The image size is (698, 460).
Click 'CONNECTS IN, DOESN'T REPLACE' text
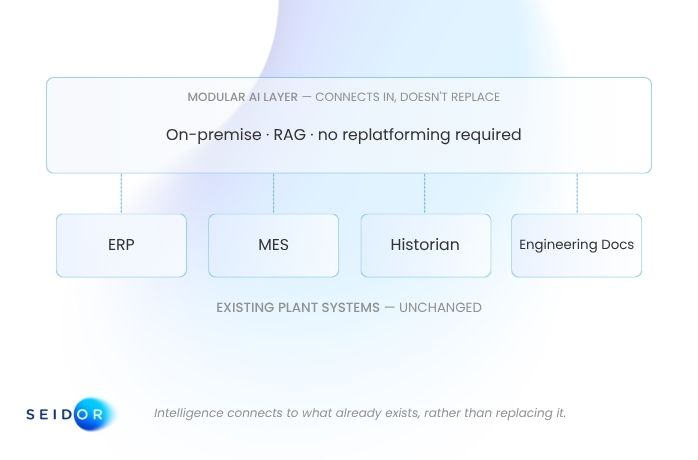408,97
